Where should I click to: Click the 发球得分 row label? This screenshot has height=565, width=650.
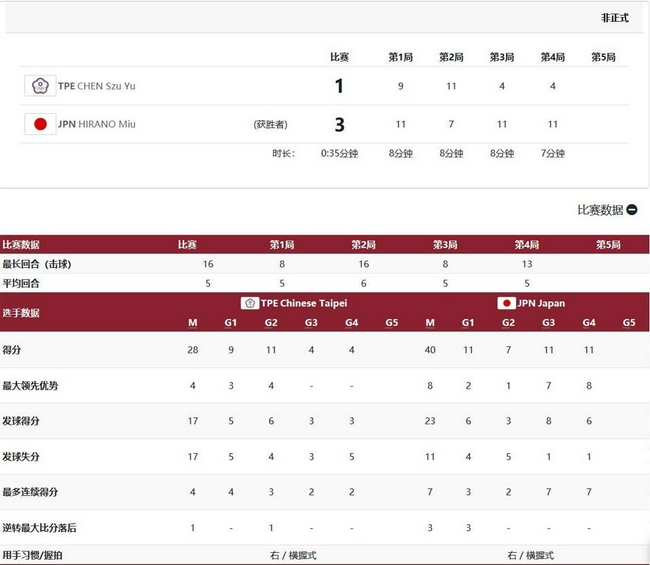click(x=21, y=421)
